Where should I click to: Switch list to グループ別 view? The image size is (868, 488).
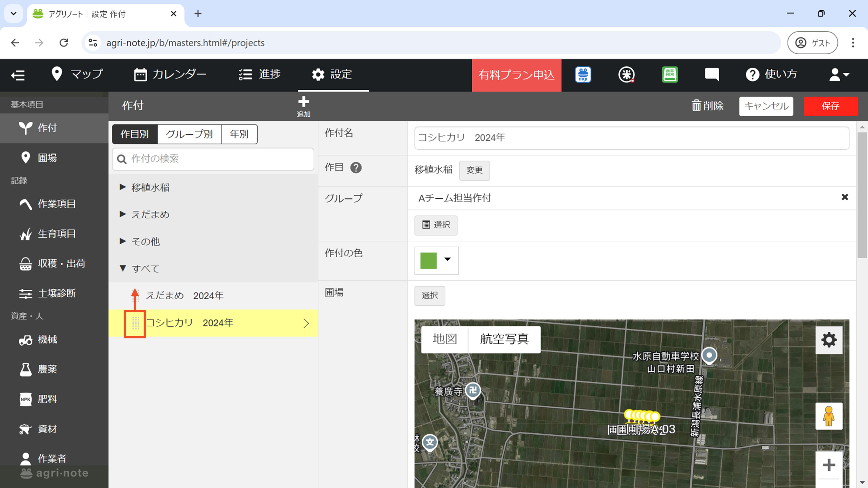189,134
